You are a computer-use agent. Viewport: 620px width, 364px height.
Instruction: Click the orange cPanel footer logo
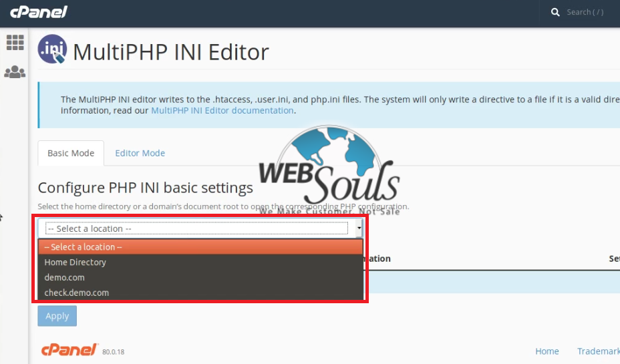point(69,350)
